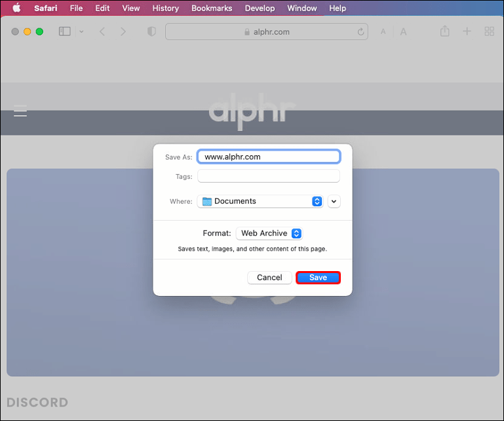
Task: Click the alphr site logo
Action: [x=252, y=111]
